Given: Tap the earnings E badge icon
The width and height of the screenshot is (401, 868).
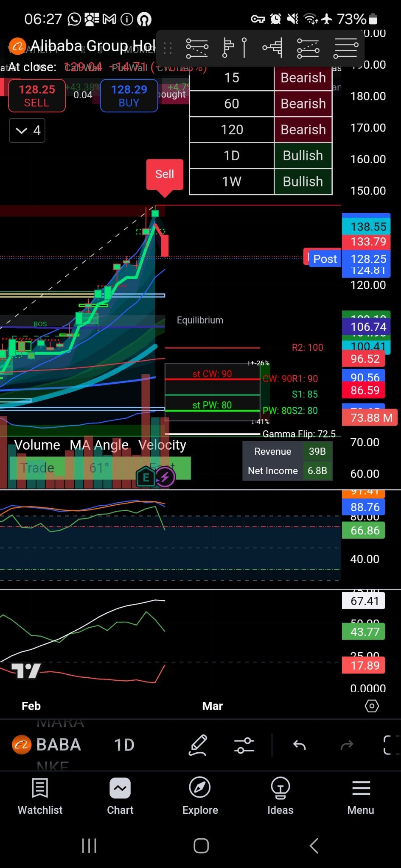Looking at the screenshot, I should coord(146,478).
